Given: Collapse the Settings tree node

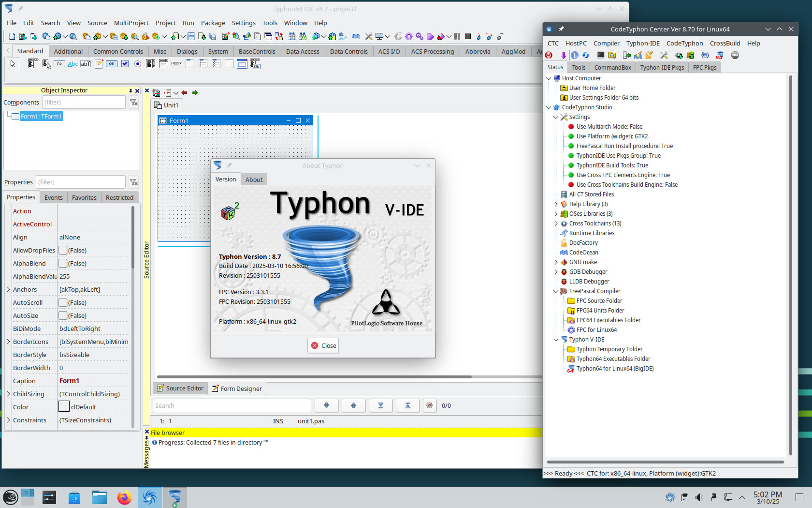Looking at the screenshot, I should click(556, 117).
